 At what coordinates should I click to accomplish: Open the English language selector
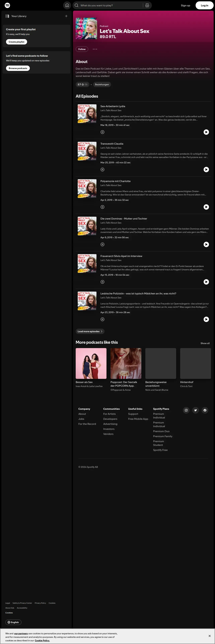(13, 622)
